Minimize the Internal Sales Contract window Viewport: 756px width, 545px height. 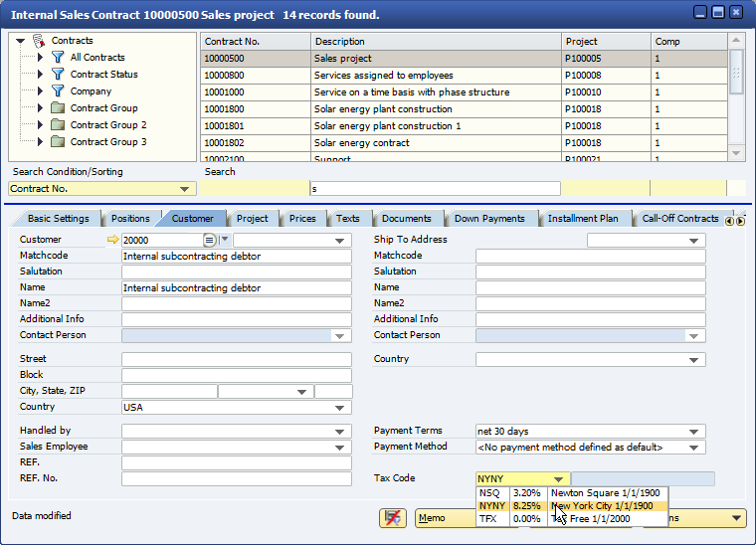click(700, 13)
